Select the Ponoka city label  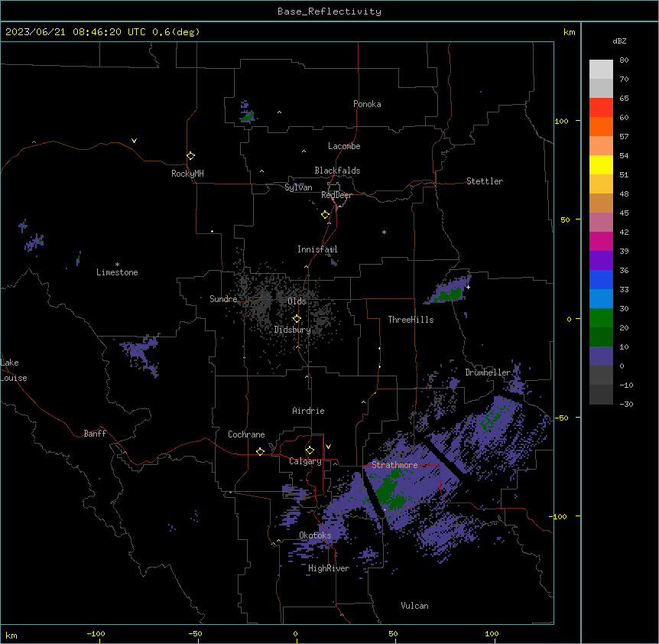[x=367, y=104]
